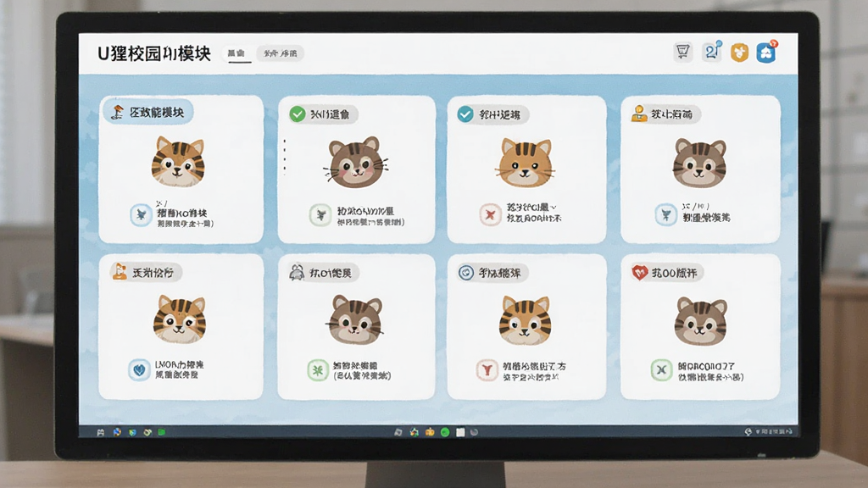The height and width of the screenshot is (488, 868).
Task: Open the brown cat with whiskers, second top card
Action: 357,163
